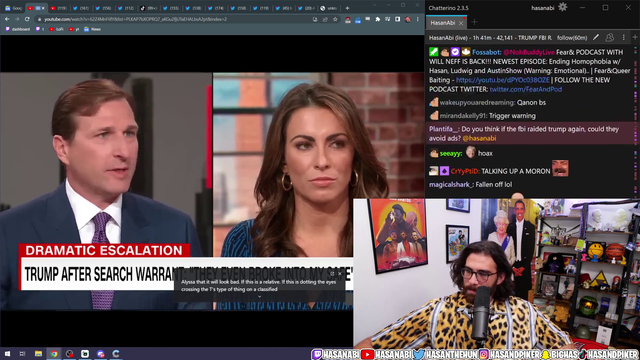This screenshot has width=640, height=360.
Task: Open Chrome extensions puzzle icon
Action: (x=378, y=19)
